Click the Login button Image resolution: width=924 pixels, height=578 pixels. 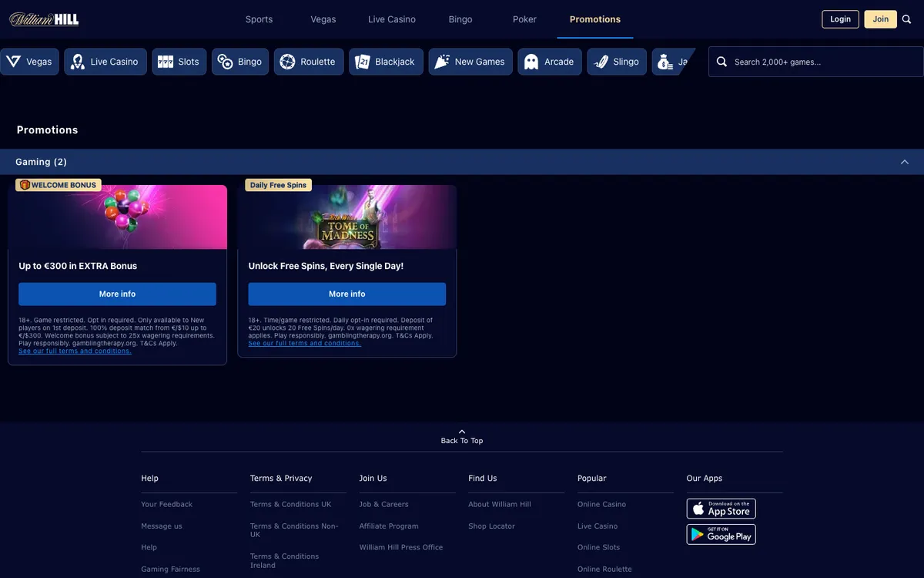click(x=840, y=19)
